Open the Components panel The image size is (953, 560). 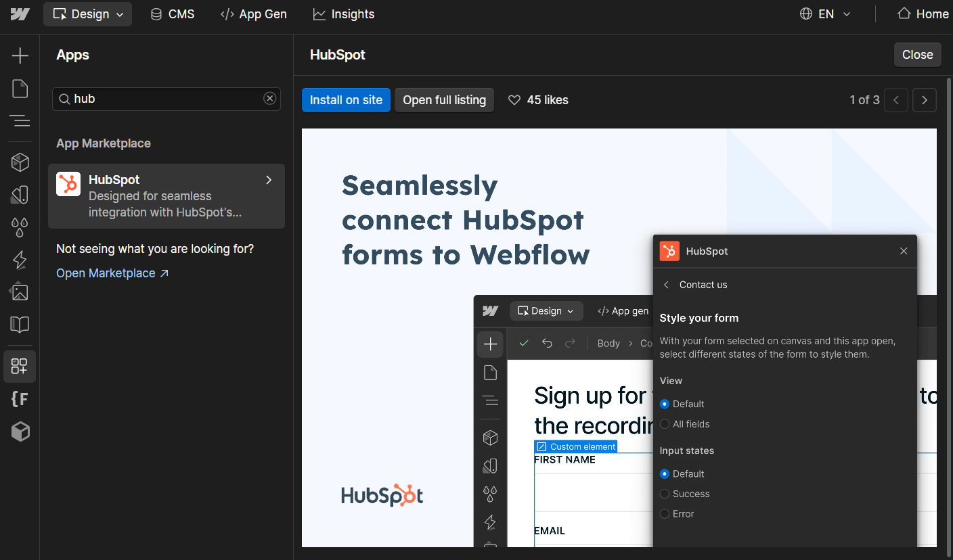coord(20,162)
